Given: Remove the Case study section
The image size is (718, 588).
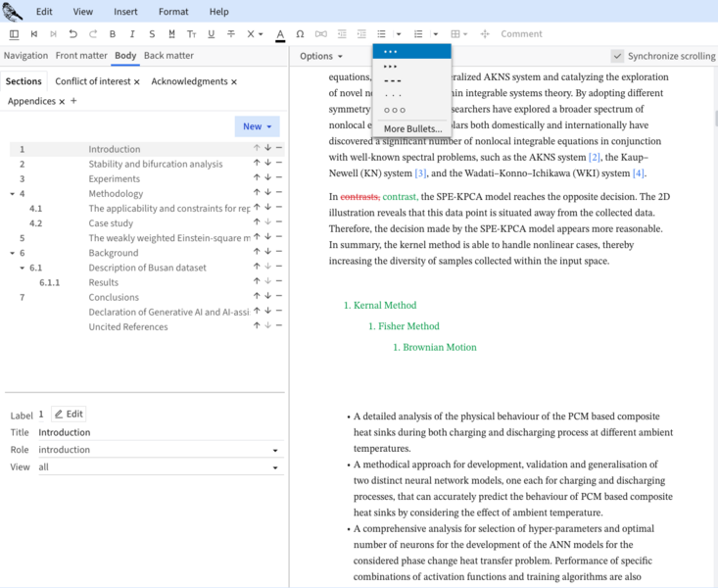Looking at the screenshot, I should coord(279,221).
